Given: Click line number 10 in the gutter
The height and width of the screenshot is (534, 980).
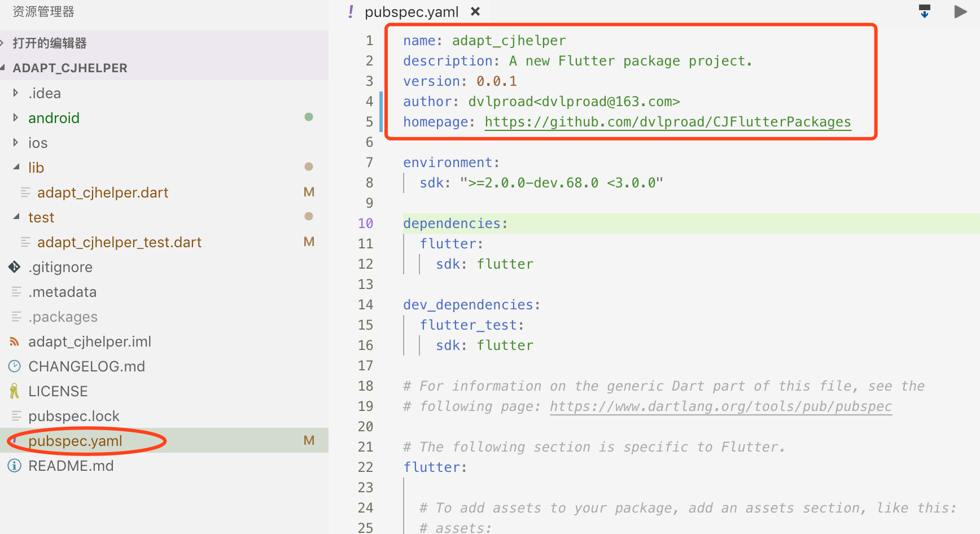Looking at the screenshot, I should point(365,224).
